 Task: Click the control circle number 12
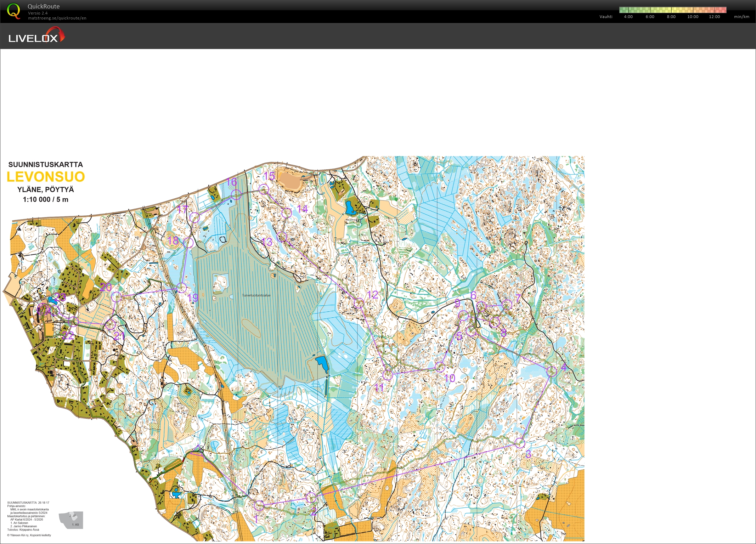coord(359,303)
